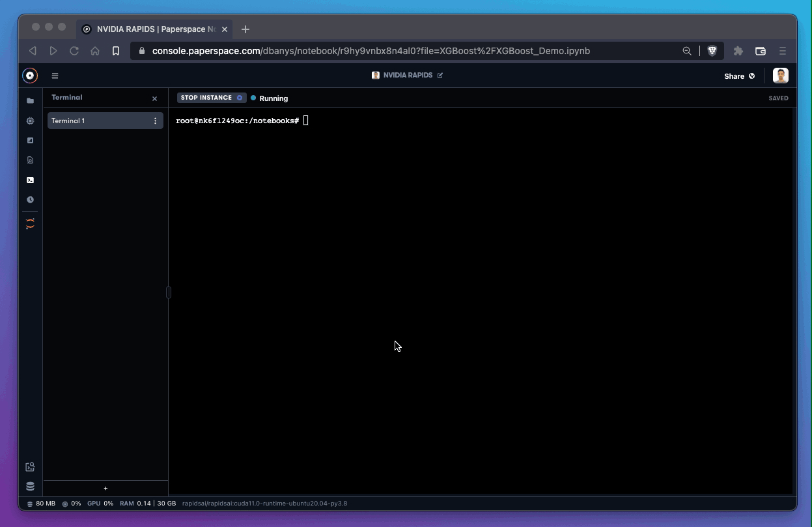
Task: Click the RAM 0.14 | 30 GB status
Action: (x=148, y=504)
